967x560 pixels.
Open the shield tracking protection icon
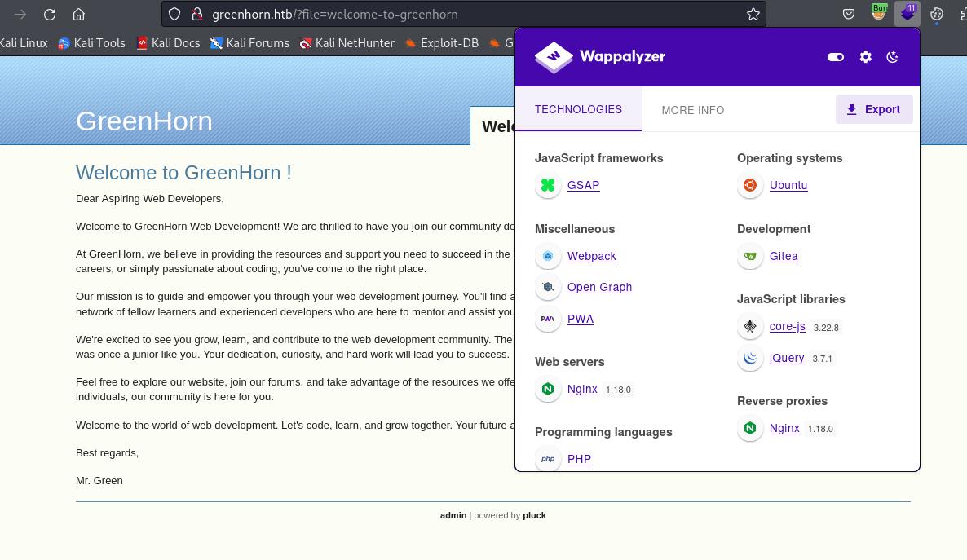tap(174, 14)
